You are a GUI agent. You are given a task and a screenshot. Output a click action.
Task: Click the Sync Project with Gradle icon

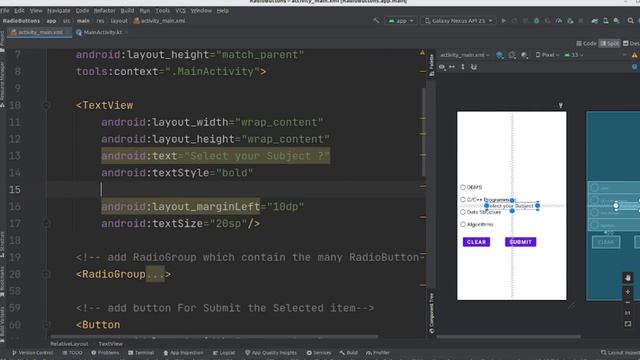coord(595,20)
